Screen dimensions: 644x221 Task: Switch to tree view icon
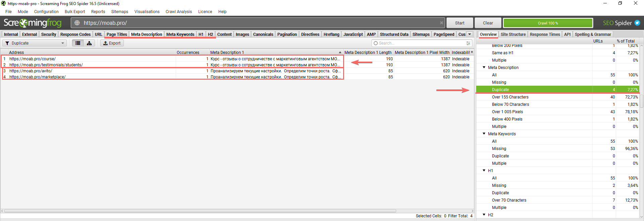point(89,43)
